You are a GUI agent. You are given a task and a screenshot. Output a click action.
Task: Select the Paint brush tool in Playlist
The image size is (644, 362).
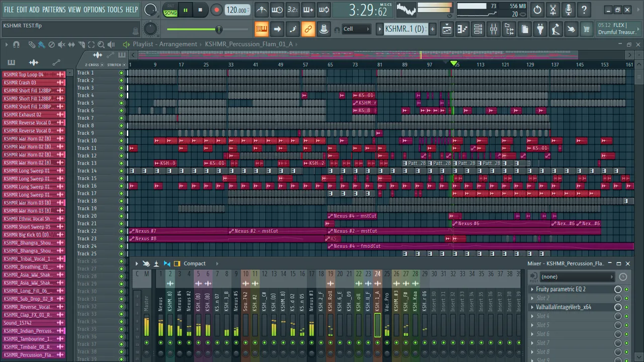(x=41, y=45)
